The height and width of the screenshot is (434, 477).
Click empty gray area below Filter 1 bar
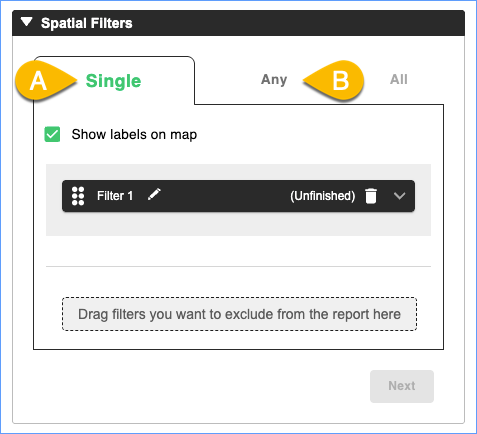[238, 224]
